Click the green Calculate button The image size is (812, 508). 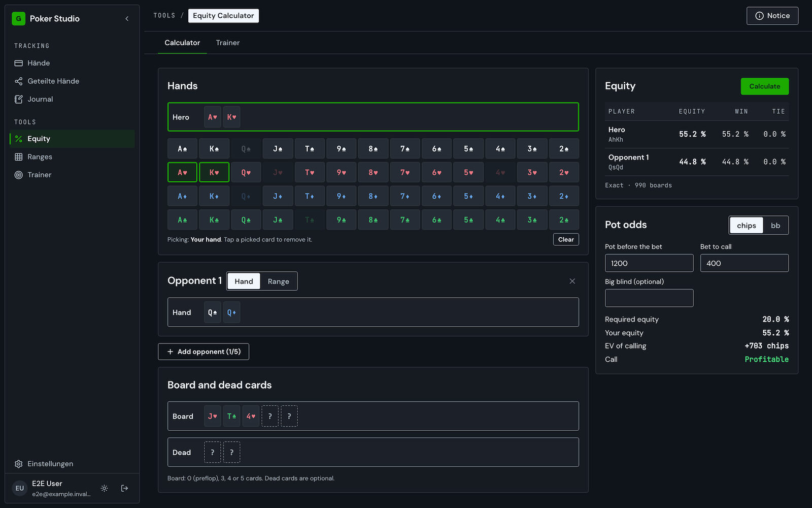tap(765, 86)
